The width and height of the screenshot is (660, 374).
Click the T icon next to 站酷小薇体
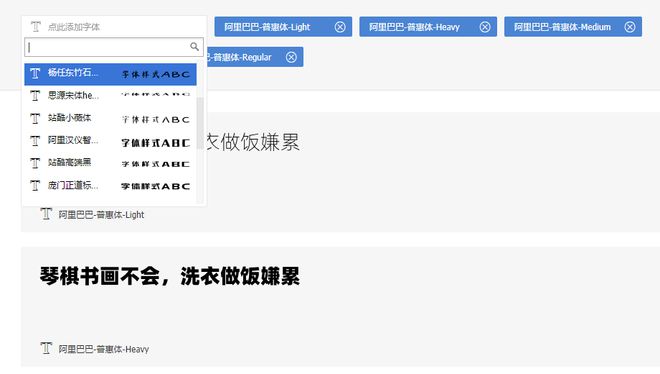click(35, 119)
